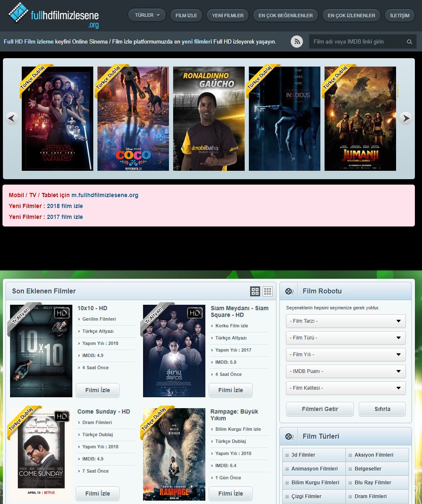Open EN ÇOK BEĞENİLENLER menu item
This screenshot has width=422, height=504.
(286, 15)
